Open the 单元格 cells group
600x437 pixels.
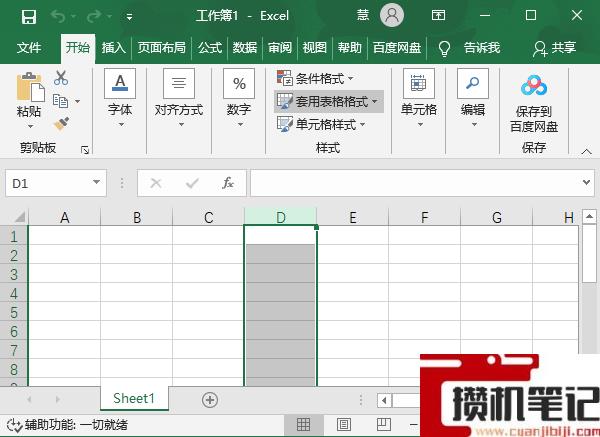[x=419, y=98]
